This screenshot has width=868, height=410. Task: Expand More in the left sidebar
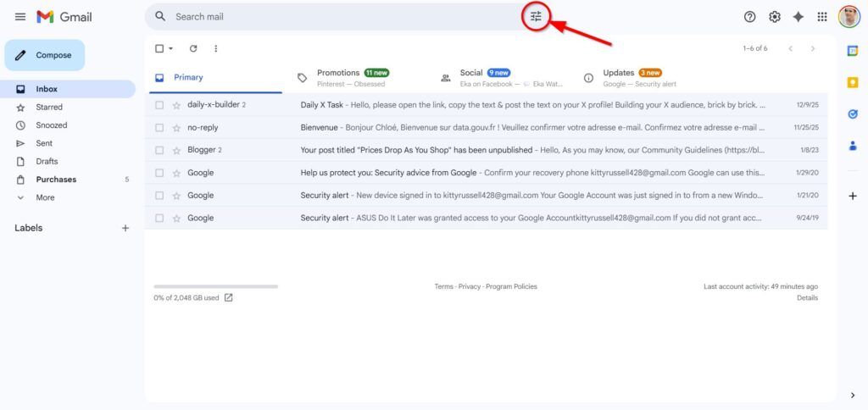[44, 197]
